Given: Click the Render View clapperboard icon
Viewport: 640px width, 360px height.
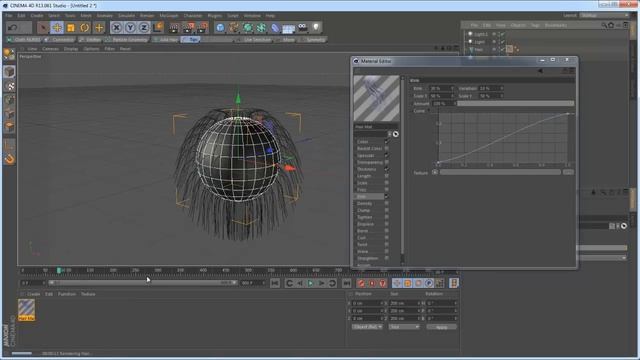Looking at the screenshot, I should tap(174, 28).
